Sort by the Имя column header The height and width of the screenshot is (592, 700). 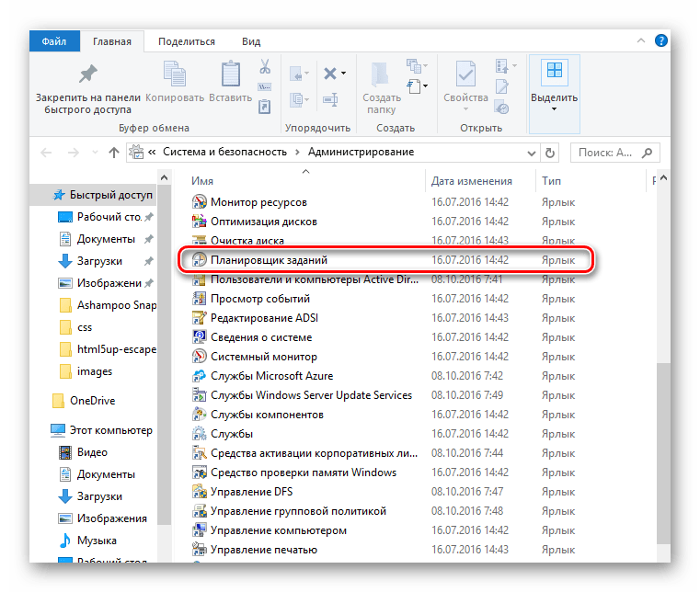202,181
